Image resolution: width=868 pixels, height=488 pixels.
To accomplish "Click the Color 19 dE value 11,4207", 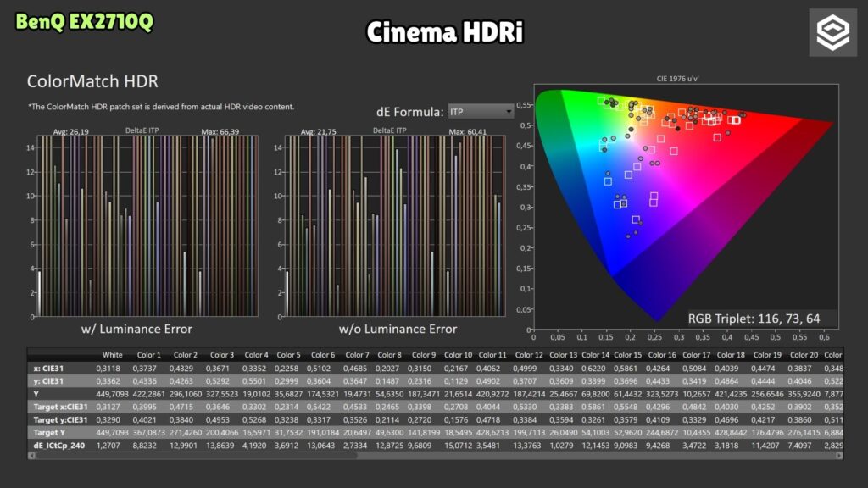I will 765,446.
